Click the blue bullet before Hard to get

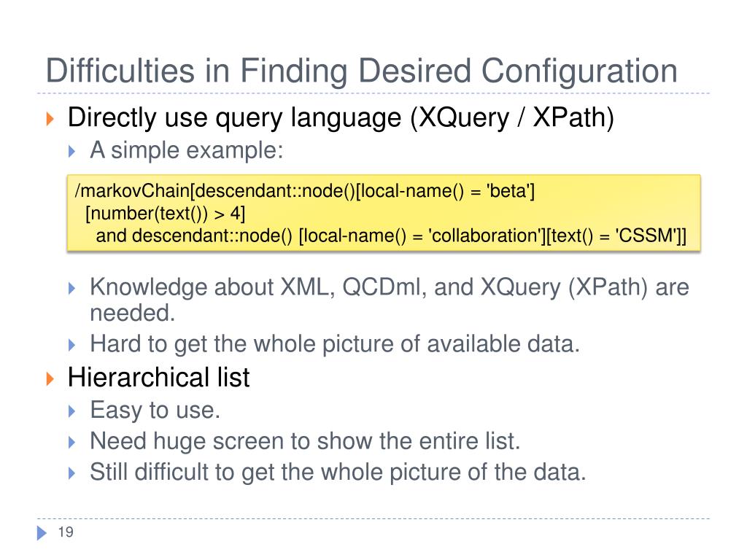pyautogui.click(x=72, y=345)
